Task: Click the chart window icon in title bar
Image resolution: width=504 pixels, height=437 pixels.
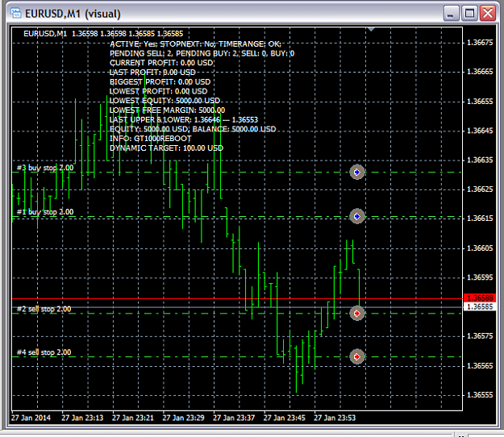Action: (16, 13)
